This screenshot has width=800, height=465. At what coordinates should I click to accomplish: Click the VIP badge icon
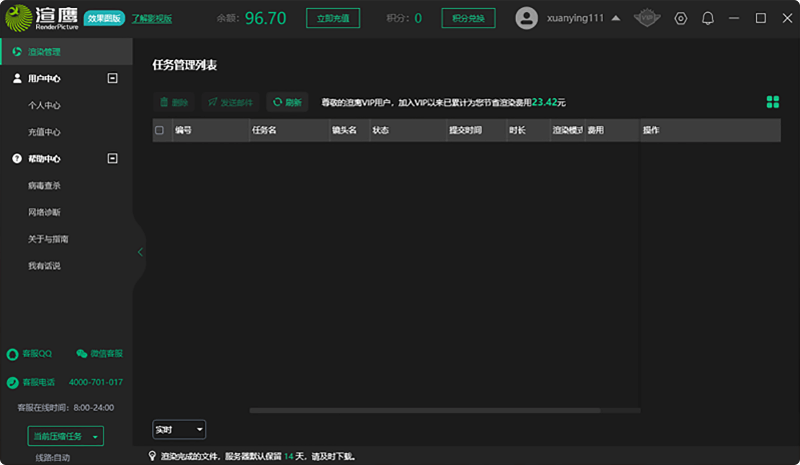tap(649, 18)
